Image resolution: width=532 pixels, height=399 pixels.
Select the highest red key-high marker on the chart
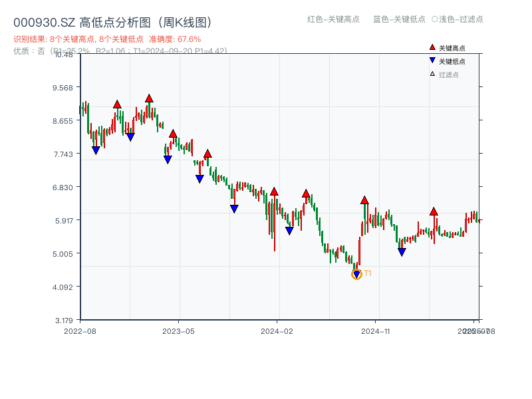(149, 98)
